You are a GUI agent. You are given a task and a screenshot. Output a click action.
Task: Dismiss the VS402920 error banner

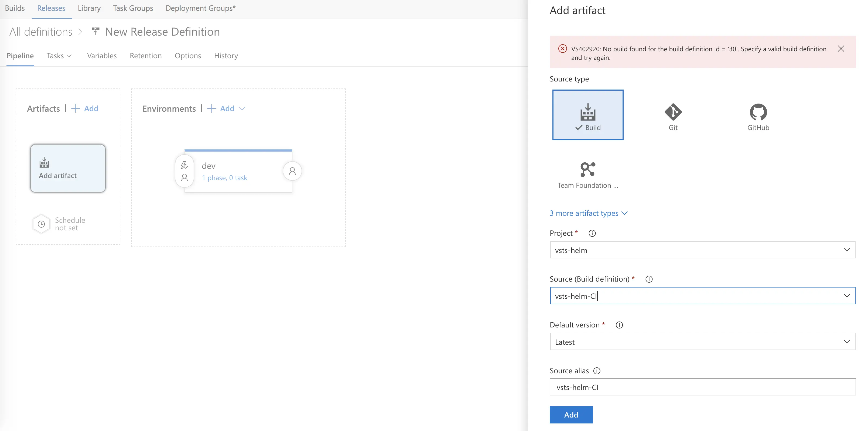841,49
